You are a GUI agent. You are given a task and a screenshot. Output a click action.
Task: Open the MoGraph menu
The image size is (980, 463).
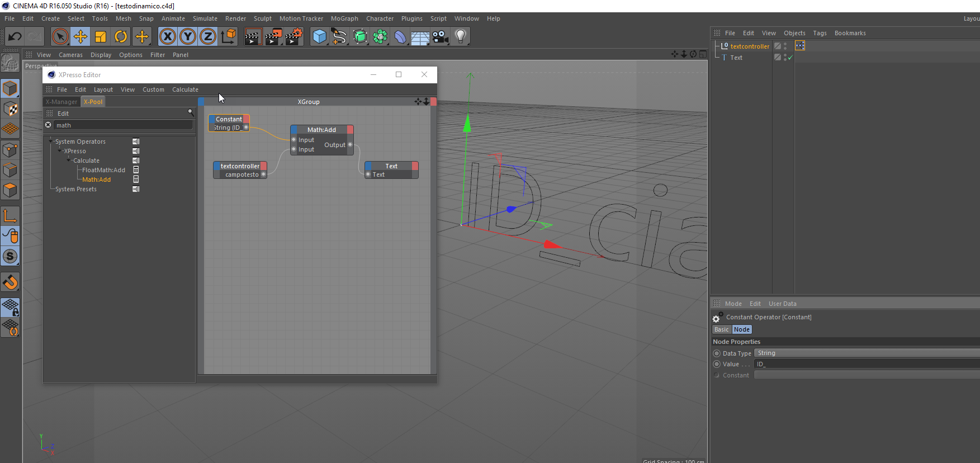(344, 18)
